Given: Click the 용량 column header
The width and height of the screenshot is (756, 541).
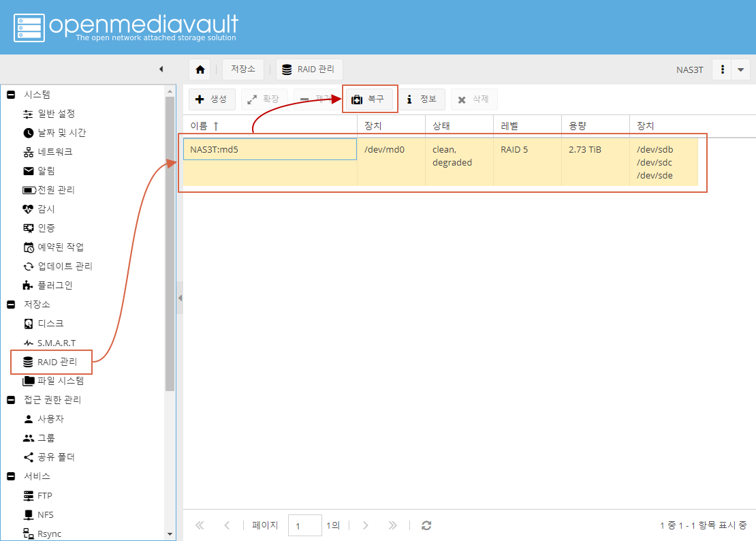Looking at the screenshot, I should 595,126.
